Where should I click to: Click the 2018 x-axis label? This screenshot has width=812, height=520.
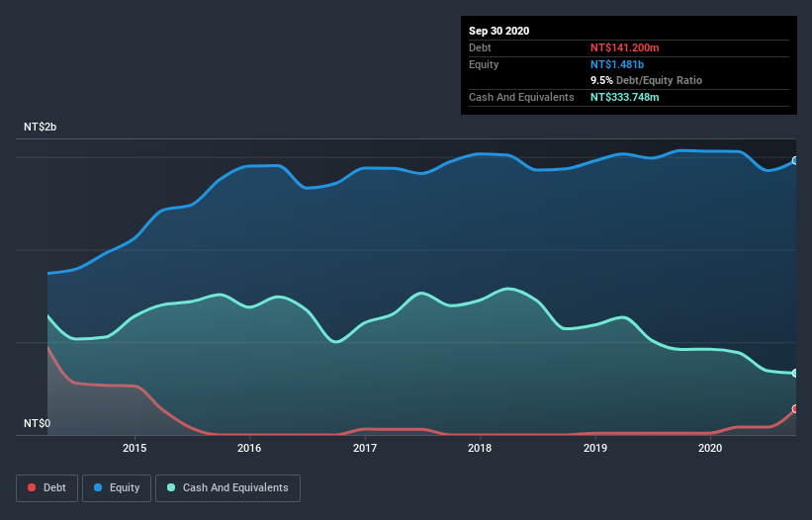click(x=480, y=448)
